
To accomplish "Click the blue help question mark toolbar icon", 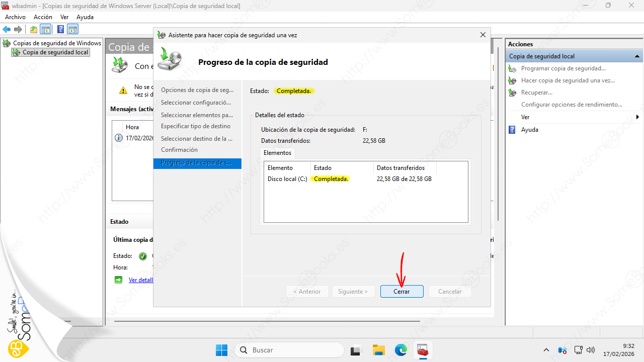I will pos(60,29).
